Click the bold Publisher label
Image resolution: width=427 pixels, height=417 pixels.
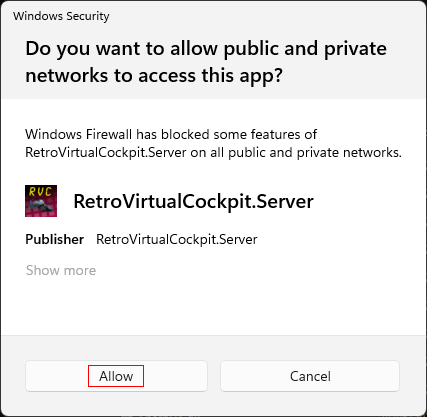click(55, 239)
